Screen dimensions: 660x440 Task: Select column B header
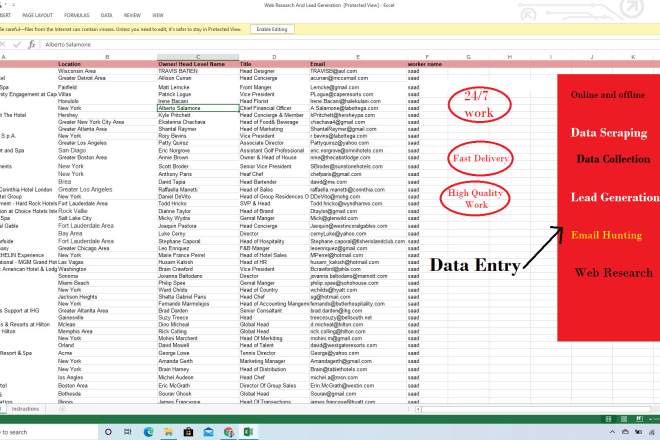point(107,57)
